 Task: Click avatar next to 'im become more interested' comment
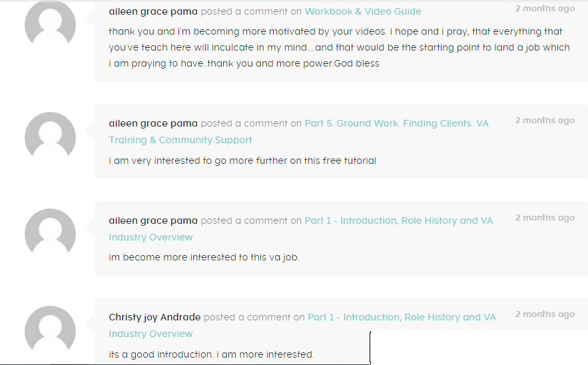[x=50, y=234]
